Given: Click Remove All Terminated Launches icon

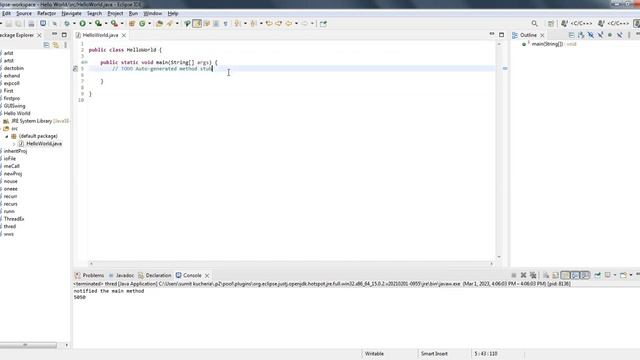Looking at the screenshot, I should 533,276.
